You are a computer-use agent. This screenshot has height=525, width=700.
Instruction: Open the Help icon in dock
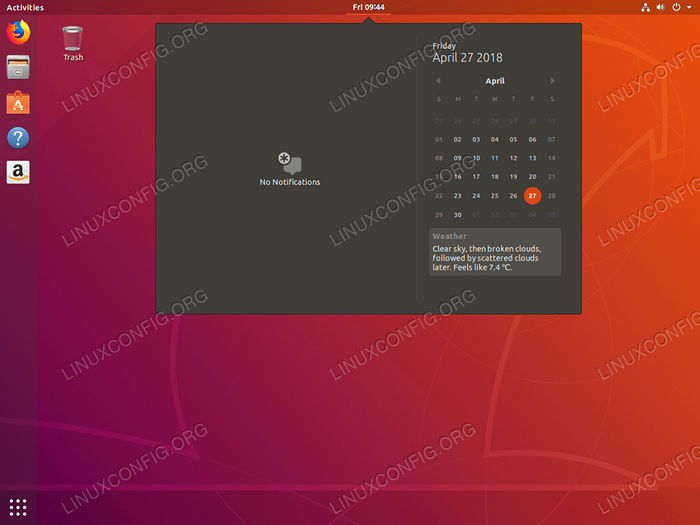click(x=18, y=138)
